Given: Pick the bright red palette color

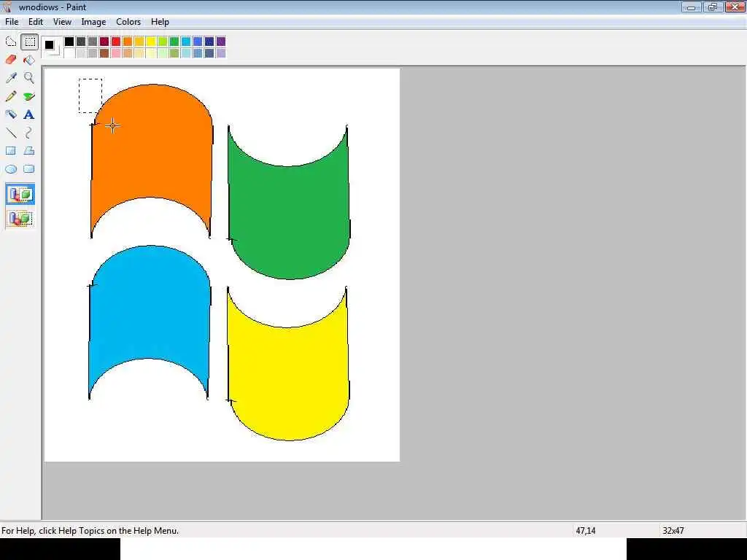Looking at the screenshot, I should click(116, 42).
